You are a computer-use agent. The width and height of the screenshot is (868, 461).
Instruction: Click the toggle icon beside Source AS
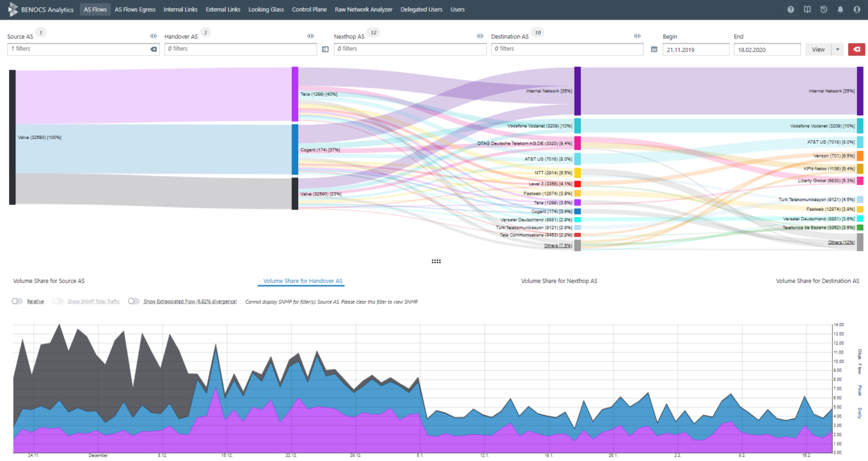(x=153, y=36)
